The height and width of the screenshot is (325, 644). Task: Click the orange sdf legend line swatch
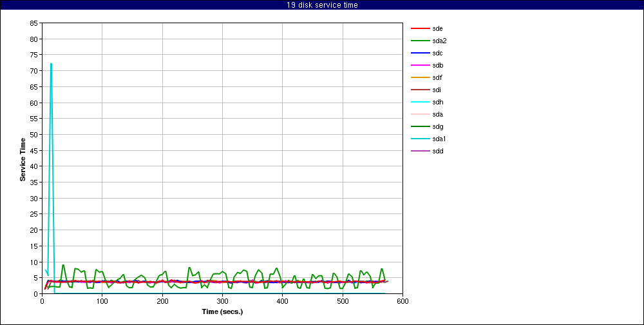coord(420,77)
